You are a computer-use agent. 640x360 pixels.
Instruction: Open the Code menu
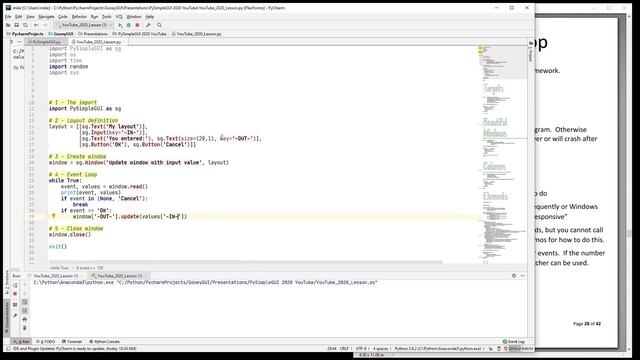[62, 17]
